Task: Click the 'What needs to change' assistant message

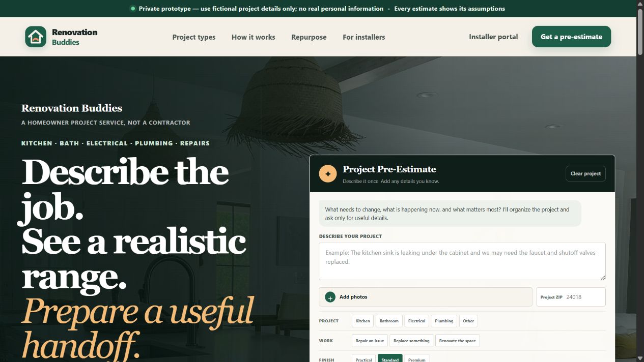Action: coord(450,214)
